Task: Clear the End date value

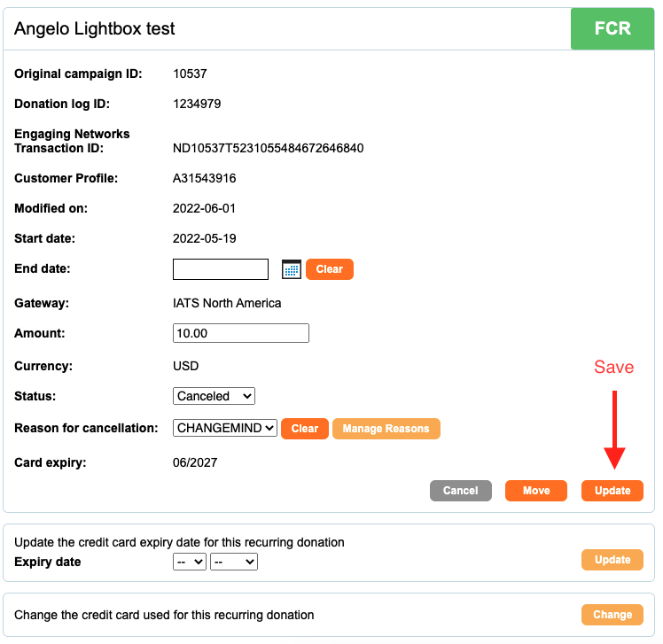Action: (330, 269)
